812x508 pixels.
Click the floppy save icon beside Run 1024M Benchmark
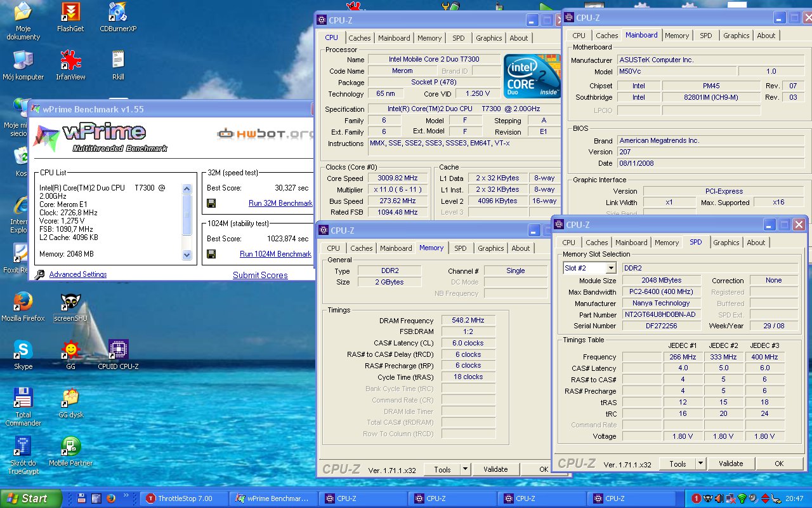(x=211, y=254)
